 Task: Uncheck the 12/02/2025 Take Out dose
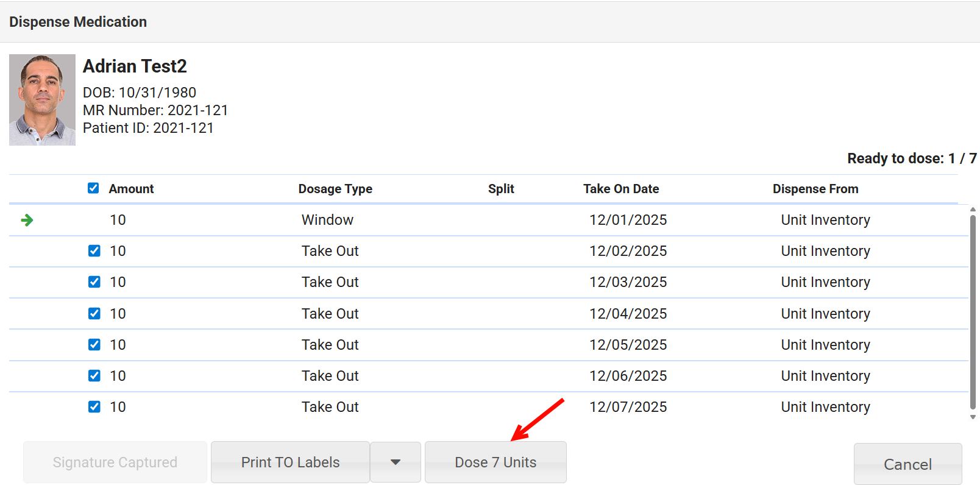(94, 251)
